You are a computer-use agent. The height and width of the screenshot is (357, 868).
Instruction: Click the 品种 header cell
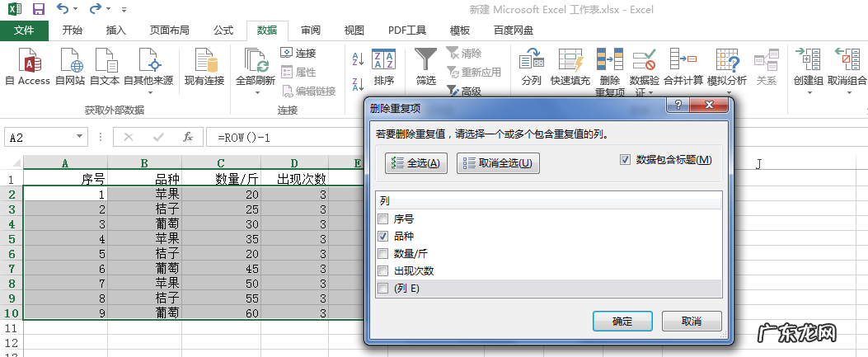click(144, 178)
